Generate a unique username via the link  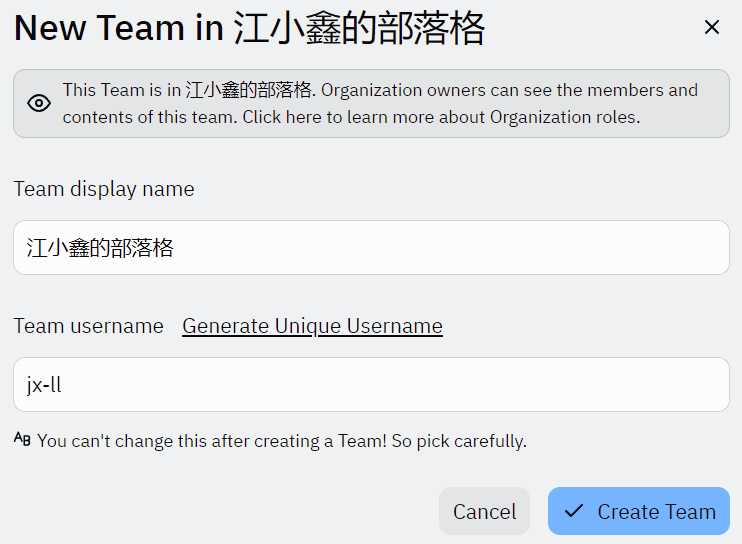[x=312, y=326]
